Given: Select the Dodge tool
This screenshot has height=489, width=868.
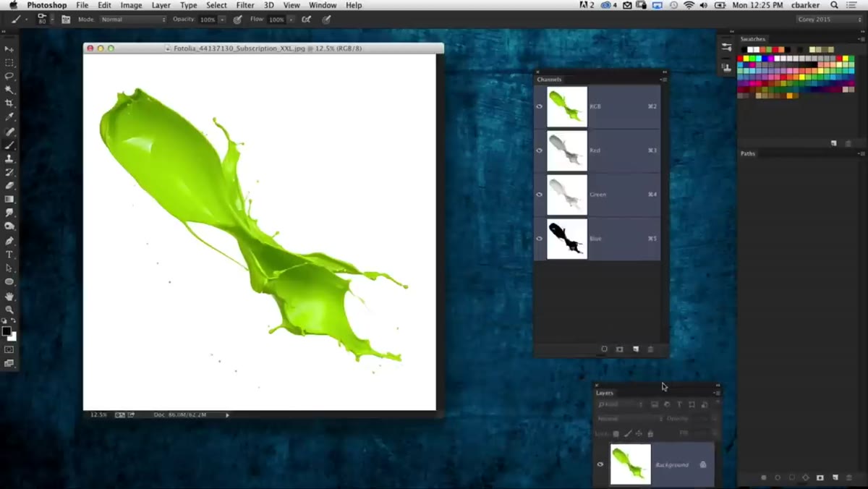Looking at the screenshot, I should [x=9, y=226].
